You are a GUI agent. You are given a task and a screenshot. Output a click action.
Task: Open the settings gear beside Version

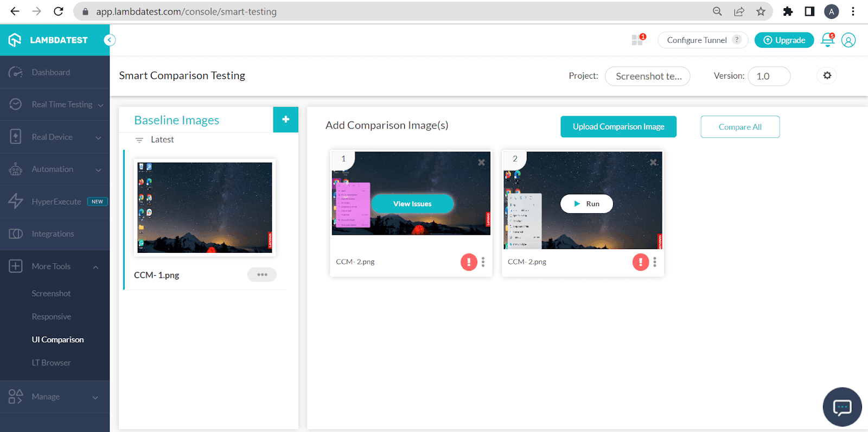pyautogui.click(x=827, y=75)
